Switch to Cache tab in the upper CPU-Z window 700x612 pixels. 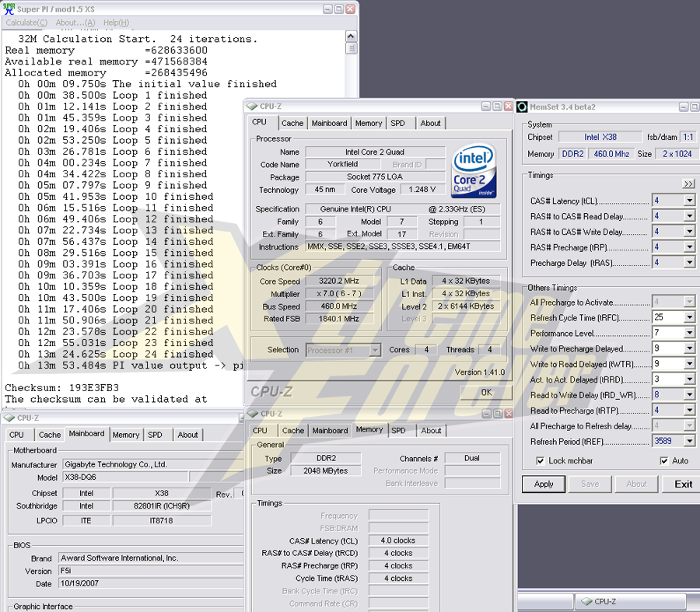point(292,123)
